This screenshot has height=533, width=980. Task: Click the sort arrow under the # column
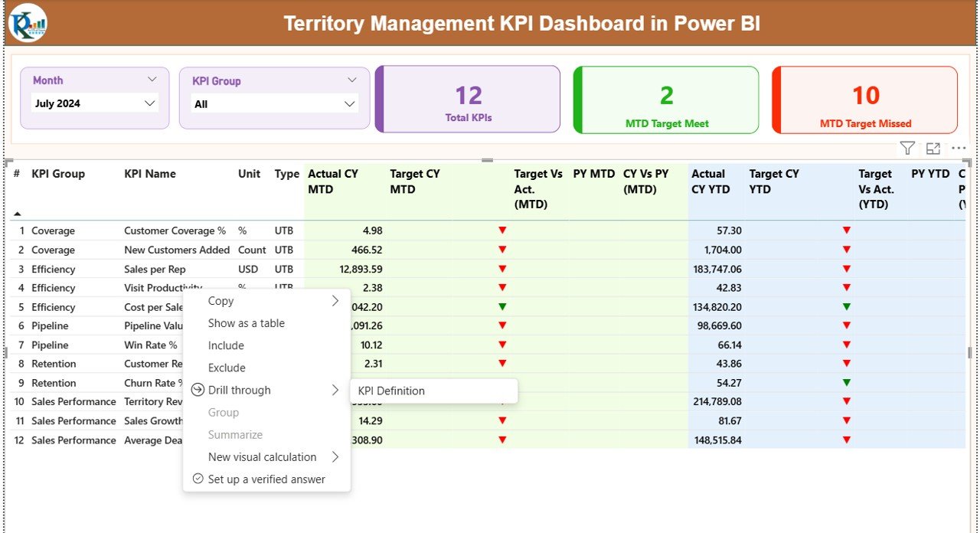16,214
